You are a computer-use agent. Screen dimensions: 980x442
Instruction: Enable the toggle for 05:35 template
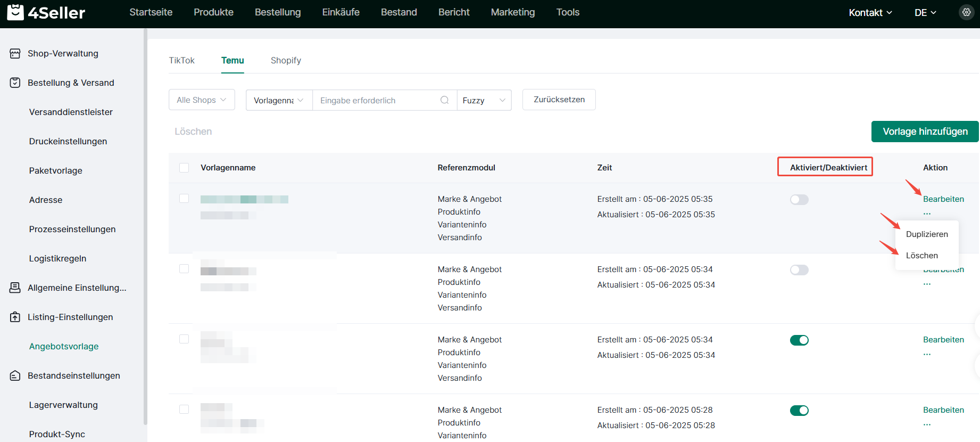tap(799, 200)
